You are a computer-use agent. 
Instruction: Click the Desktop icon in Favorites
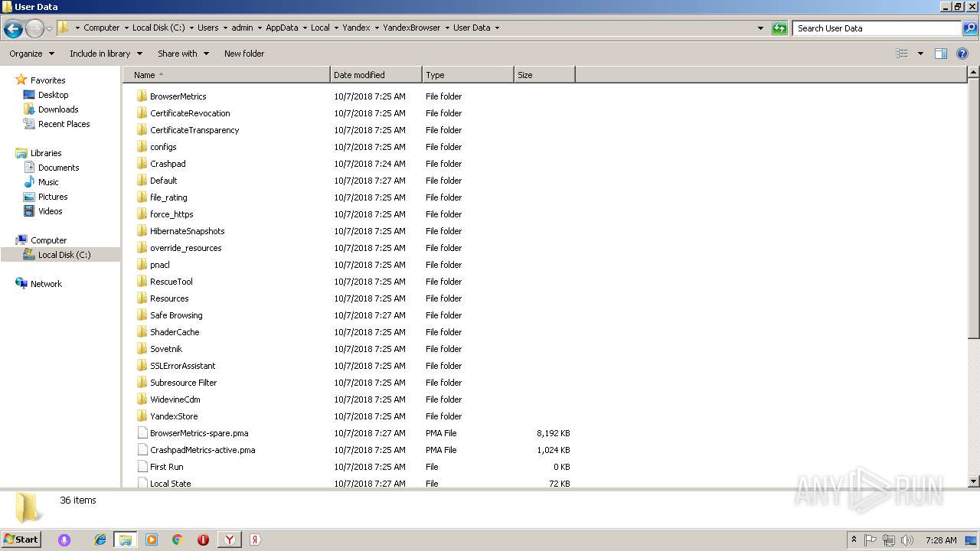point(29,95)
